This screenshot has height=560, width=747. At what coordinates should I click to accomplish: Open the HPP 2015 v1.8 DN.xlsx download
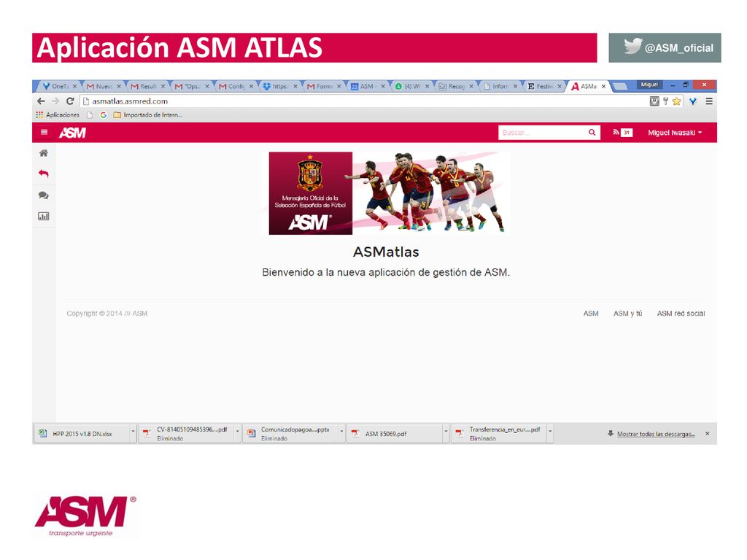tap(82, 433)
